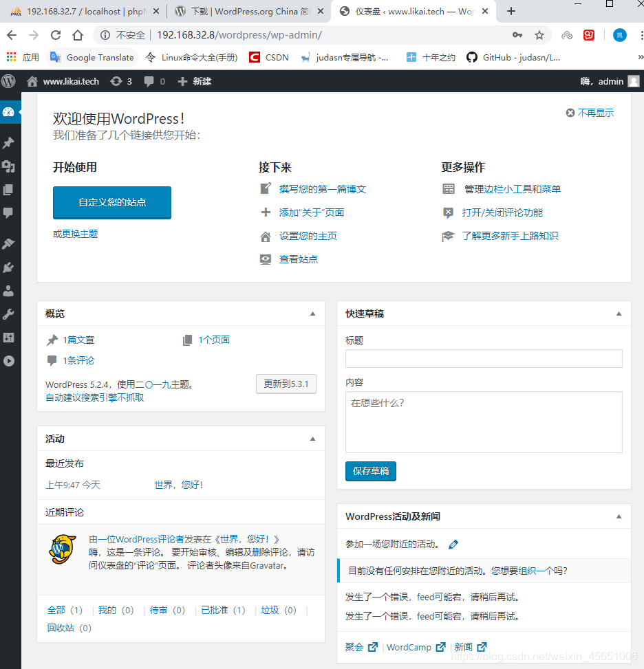This screenshot has height=669, width=644.
Task: Open 撰写您的第一篇博文 link
Action: click(x=323, y=189)
